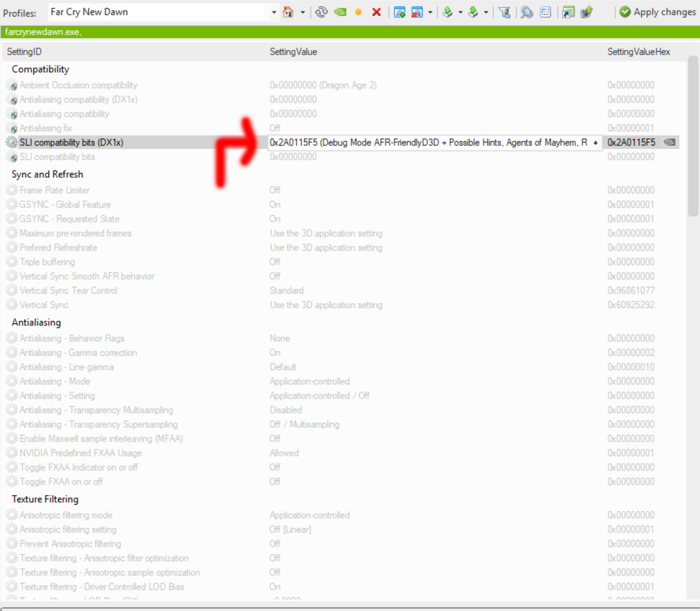Click the filter user-modified profiles icon
The width and height of the screenshot is (700, 611).
505,12
